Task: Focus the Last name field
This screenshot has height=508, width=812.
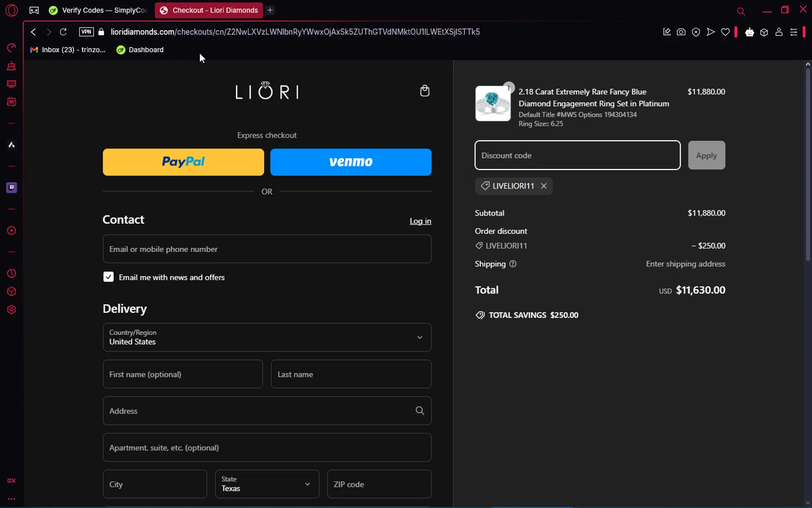Action: [351, 374]
